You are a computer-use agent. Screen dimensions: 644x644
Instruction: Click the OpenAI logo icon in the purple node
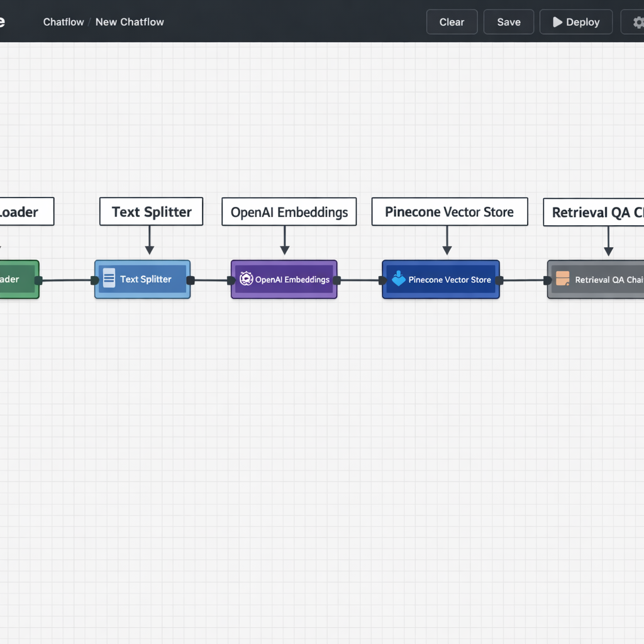pos(246,279)
